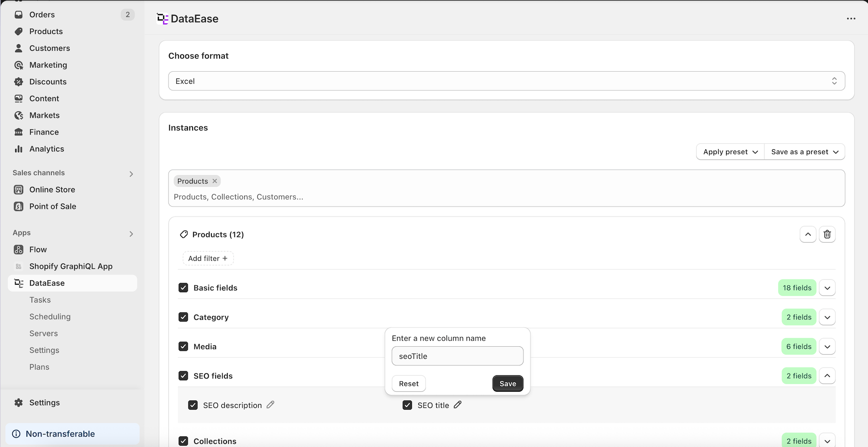
Task: Open the Servers submenu item
Action: tap(43, 333)
